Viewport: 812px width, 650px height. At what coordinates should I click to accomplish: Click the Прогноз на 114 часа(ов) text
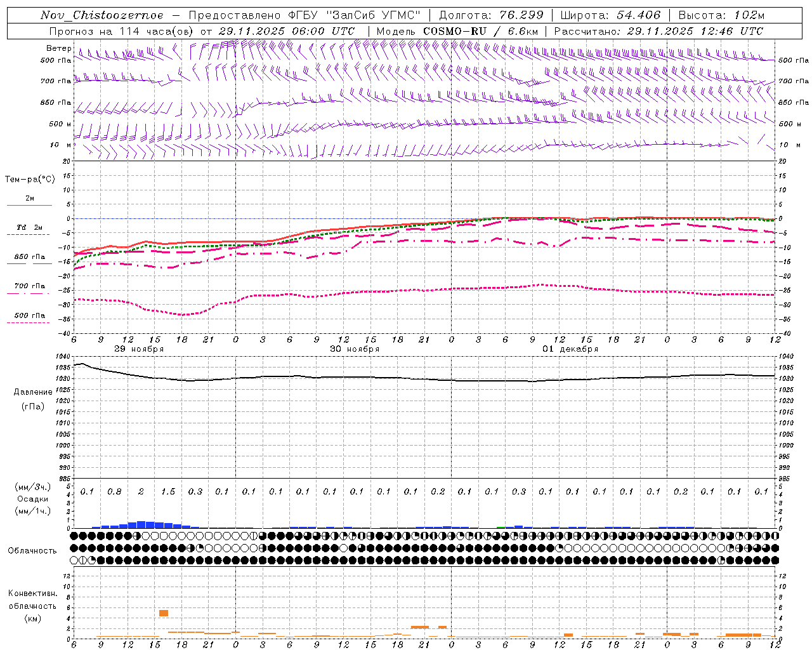(122, 31)
